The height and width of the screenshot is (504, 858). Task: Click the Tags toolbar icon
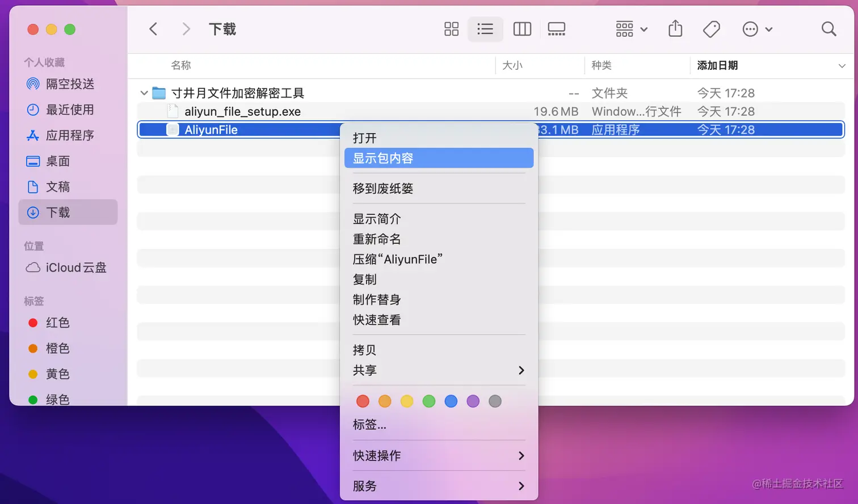click(x=711, y=29)
